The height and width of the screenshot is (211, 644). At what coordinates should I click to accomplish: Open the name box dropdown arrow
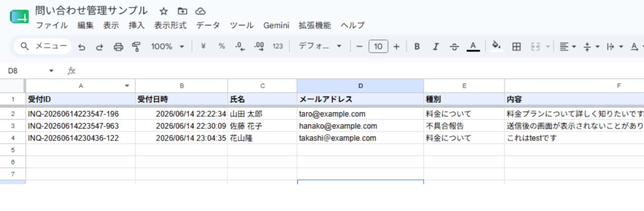coord(51,71)
